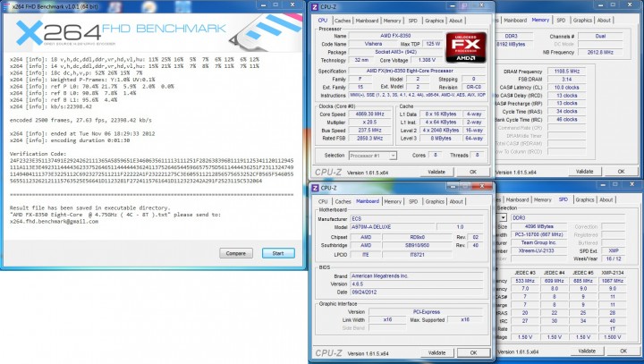The width and height of the screenshot is (644, 364).
Task: Open Graphics tab in the ECS motherboard window
Action: coord(435,201)
